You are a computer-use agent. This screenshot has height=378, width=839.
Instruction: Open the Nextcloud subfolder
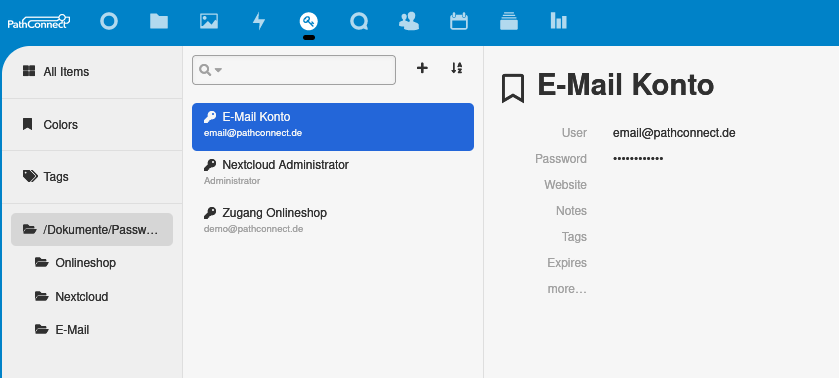coord(82,297)
